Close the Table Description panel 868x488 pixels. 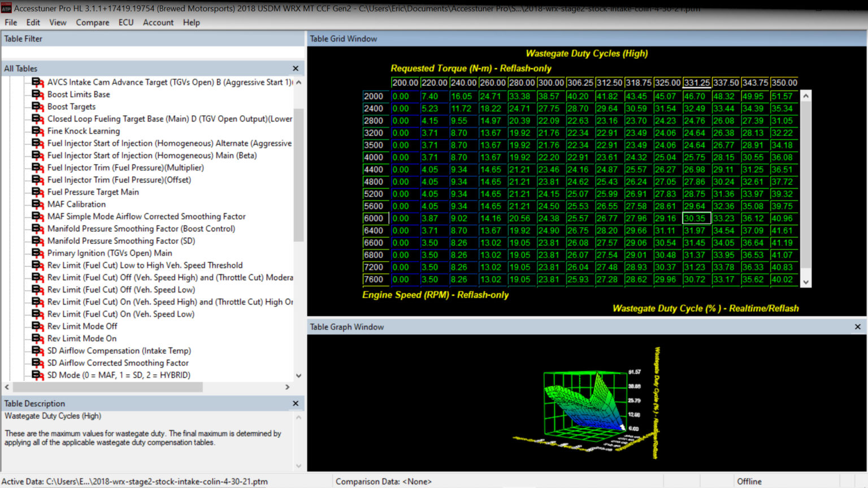click(295, 403)
